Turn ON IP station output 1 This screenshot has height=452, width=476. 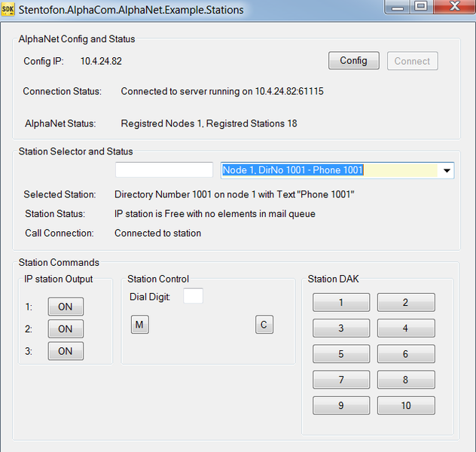tap(66, 307)
